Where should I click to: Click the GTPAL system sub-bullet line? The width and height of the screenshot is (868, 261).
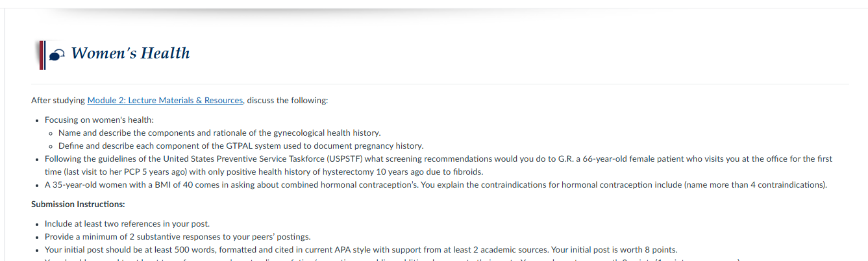click(241, 145)
